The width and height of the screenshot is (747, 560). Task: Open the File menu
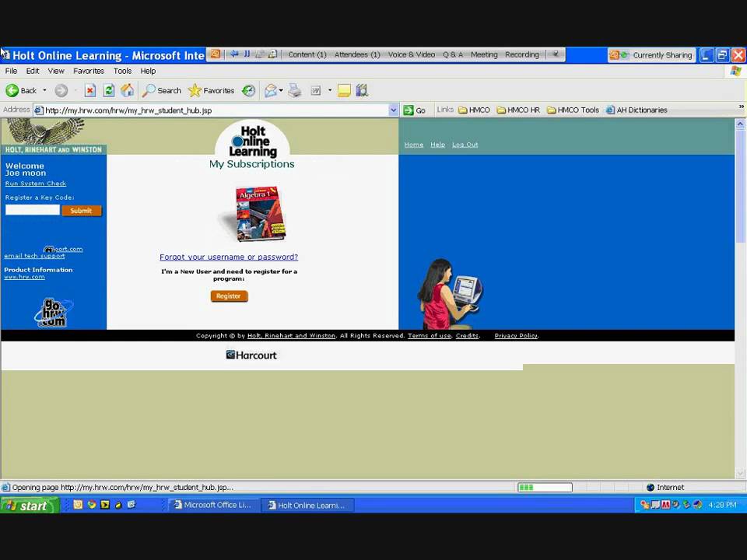click(x=11, y=71)
